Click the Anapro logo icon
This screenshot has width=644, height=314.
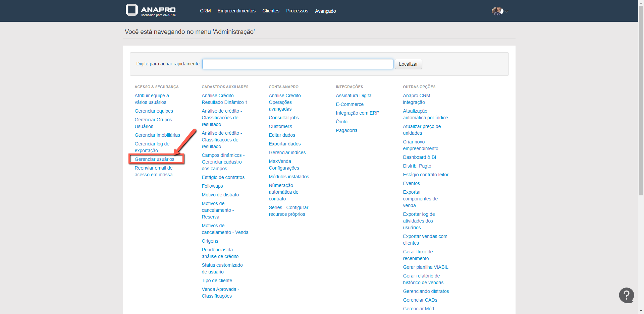[132, 10]
